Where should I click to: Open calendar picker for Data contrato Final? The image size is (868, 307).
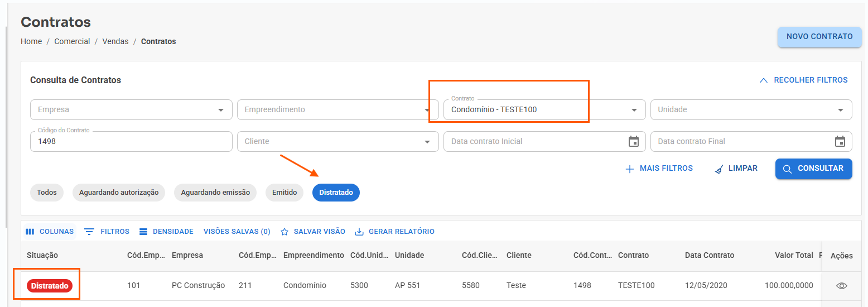coord(840,141)
